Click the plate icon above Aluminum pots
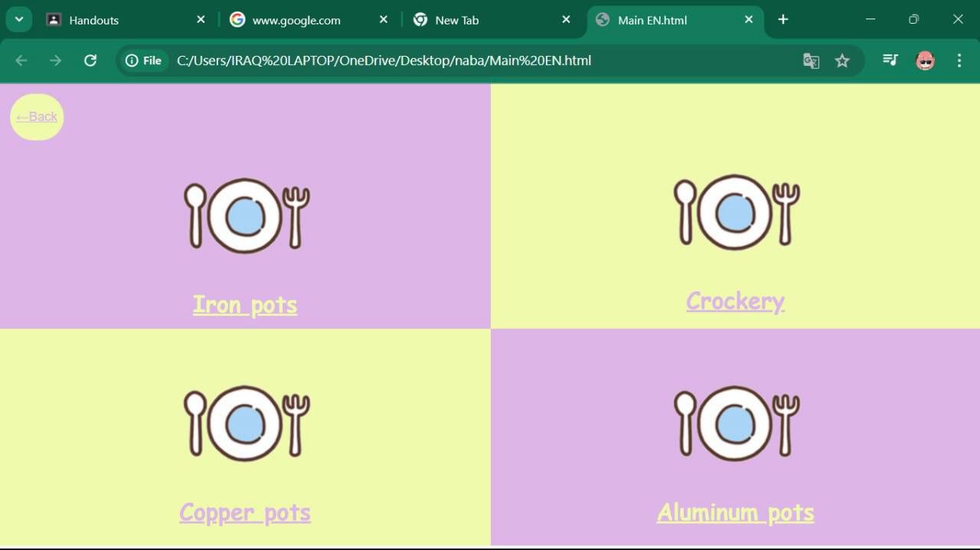The width and height of the screenshot is (980, 550). tap(736, 423)
